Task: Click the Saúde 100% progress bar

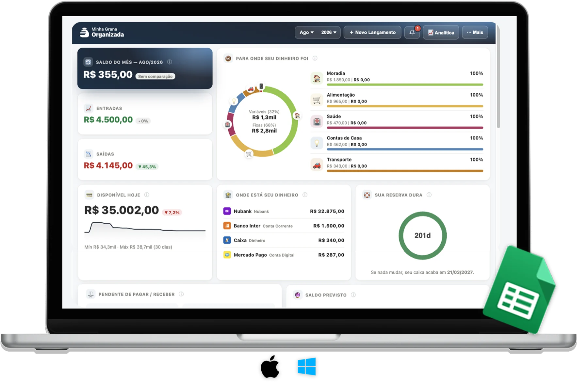Action: click(405, 128)
